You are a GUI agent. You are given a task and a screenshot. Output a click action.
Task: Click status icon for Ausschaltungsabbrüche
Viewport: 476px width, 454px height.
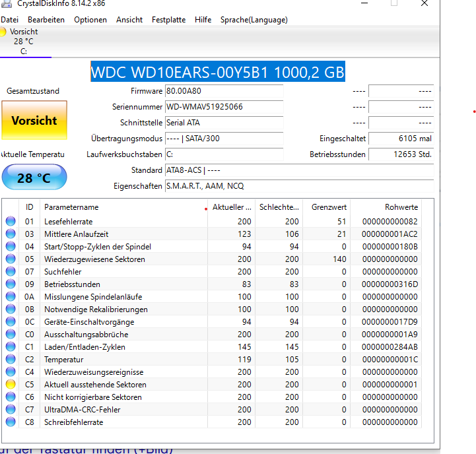coord(11,334)
